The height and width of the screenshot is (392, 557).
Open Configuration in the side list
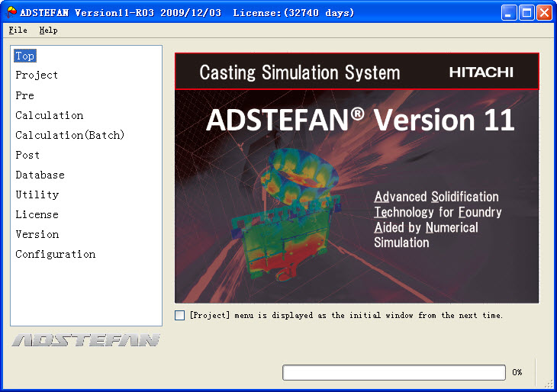click(56, 254)
